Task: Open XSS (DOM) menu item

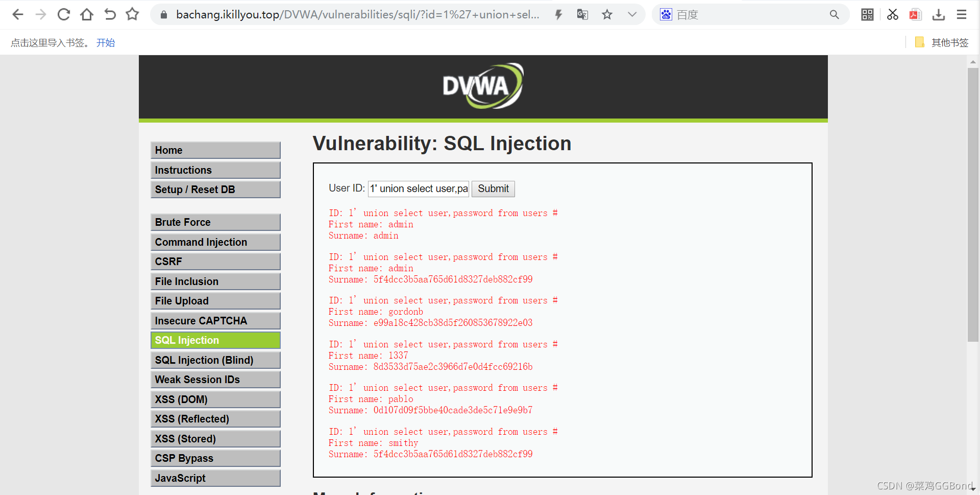Action: tap(215, 399)
